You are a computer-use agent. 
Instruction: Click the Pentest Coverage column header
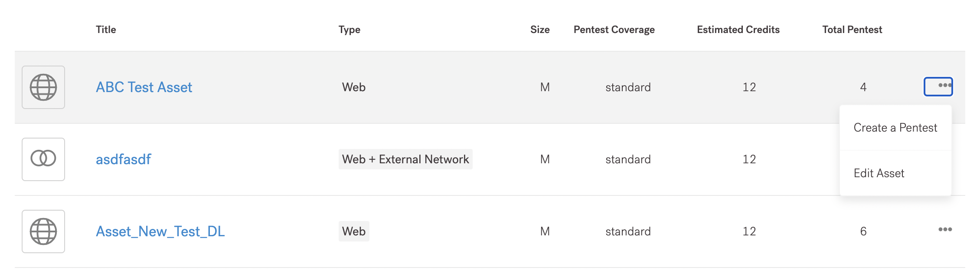[x=614, y=30]
